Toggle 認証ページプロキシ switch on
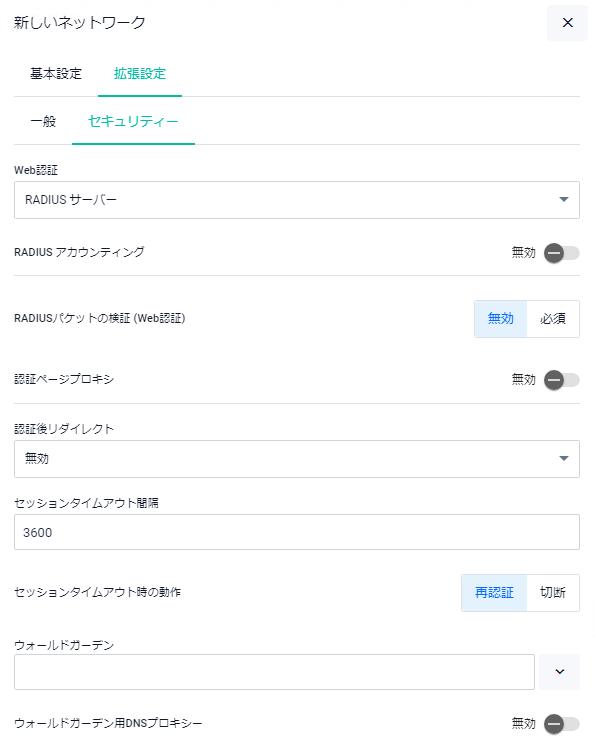This screenshot has width=595, height=745. (x=561, y=380)
